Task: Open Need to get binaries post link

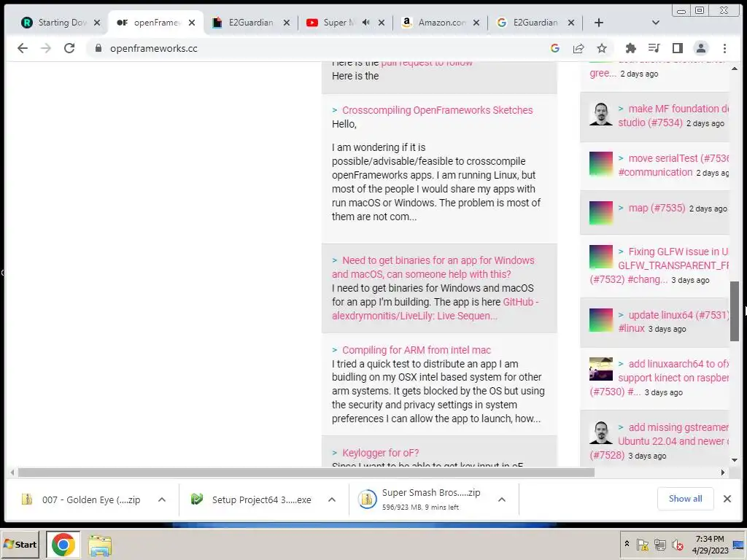Action: tap(433, 267)
